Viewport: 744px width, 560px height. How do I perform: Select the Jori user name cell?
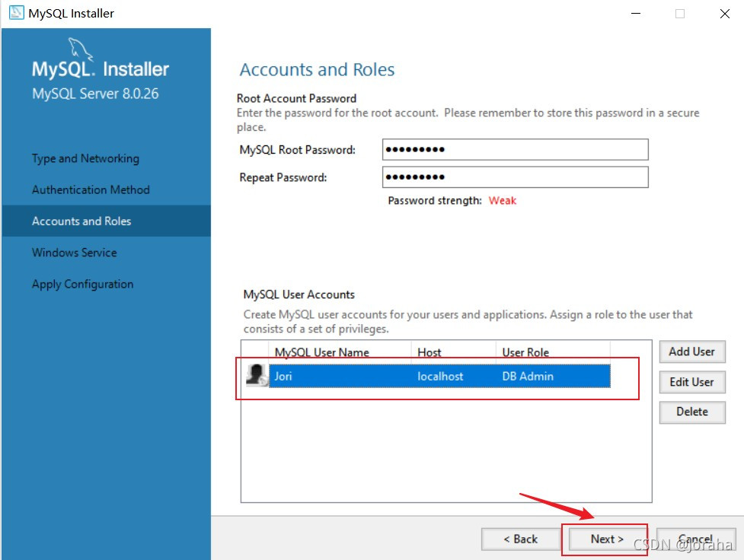tap(340, 376)
